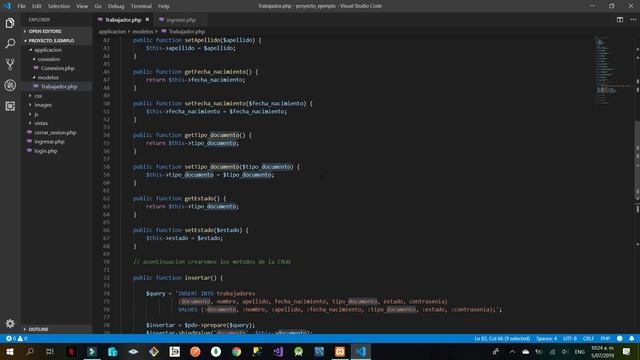This screenshot has height=360, width=640.
Task: Collapse the modelos folder
Action: click(56, 78)
